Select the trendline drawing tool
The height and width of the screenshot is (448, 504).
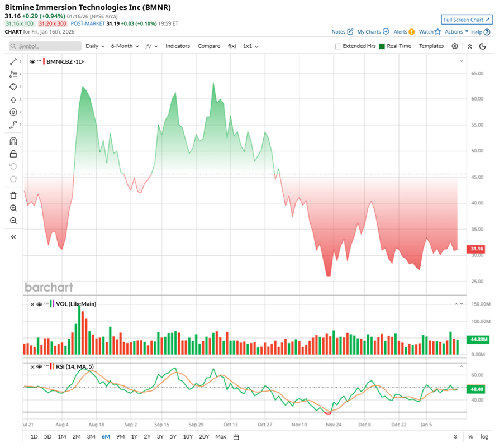coord(13,61)
